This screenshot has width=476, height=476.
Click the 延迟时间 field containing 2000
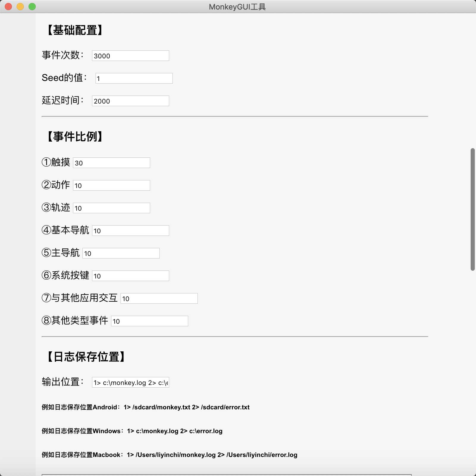pyautogui.click(x=130, y=101)
